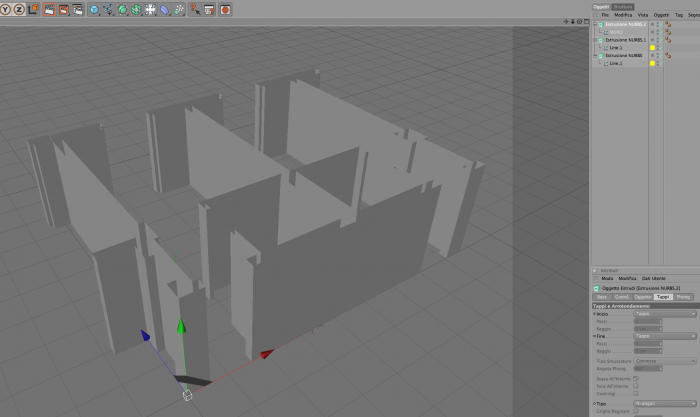
Task: Click the viewport zoom camera icon
Action: point(573,21)
